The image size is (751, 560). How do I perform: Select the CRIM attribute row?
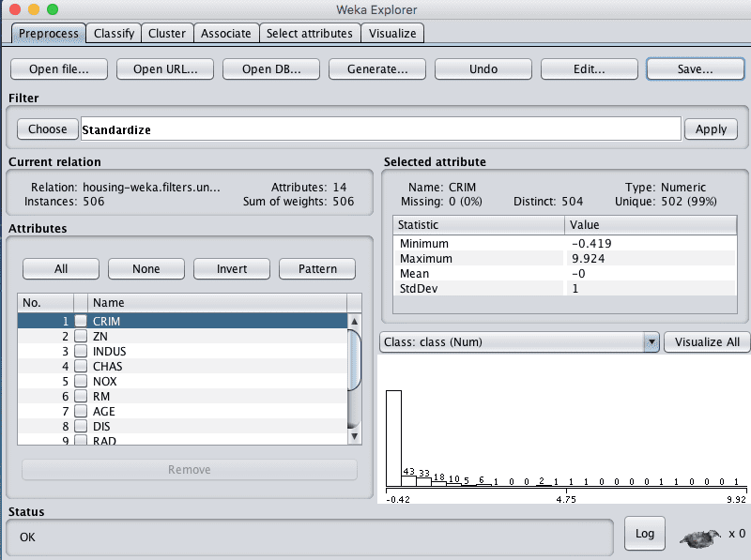point(182,321)
